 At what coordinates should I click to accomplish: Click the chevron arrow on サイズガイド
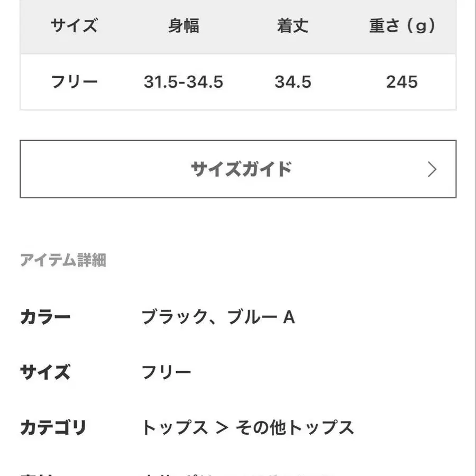click(432, 169)
